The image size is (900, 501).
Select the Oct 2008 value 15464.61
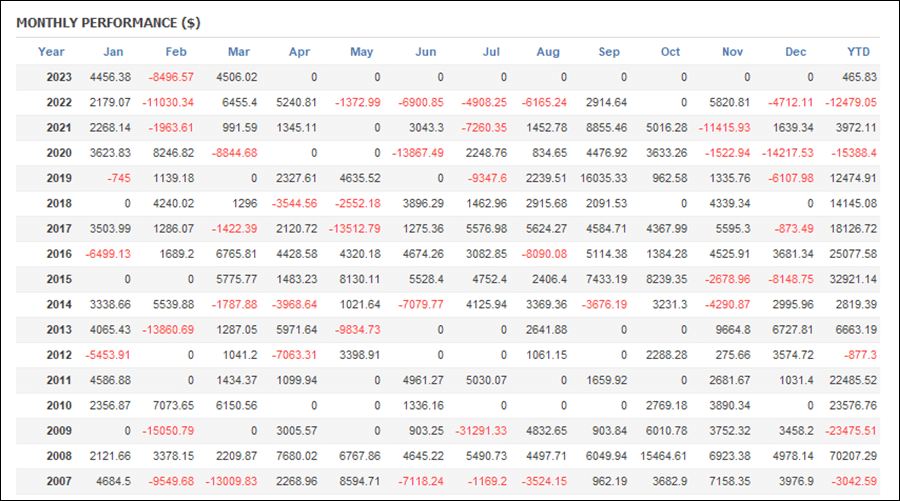click(664, 456)
